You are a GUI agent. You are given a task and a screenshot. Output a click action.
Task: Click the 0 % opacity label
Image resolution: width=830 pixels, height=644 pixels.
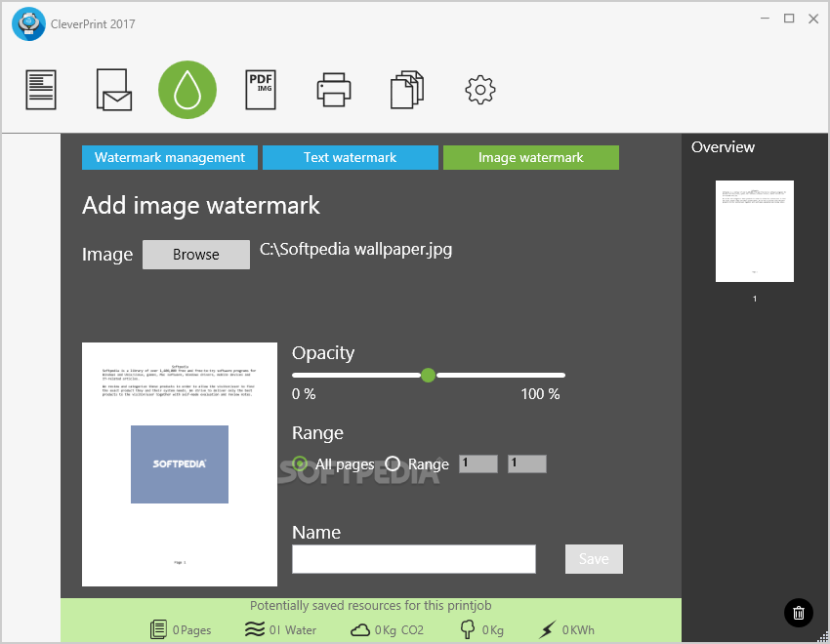pyautogui.click(x=304, y=394)
